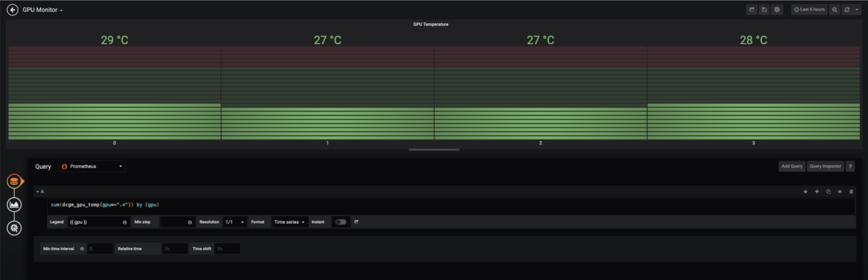Click the GPU Temperature panel title
868x280 pixels.
[430, 24]
